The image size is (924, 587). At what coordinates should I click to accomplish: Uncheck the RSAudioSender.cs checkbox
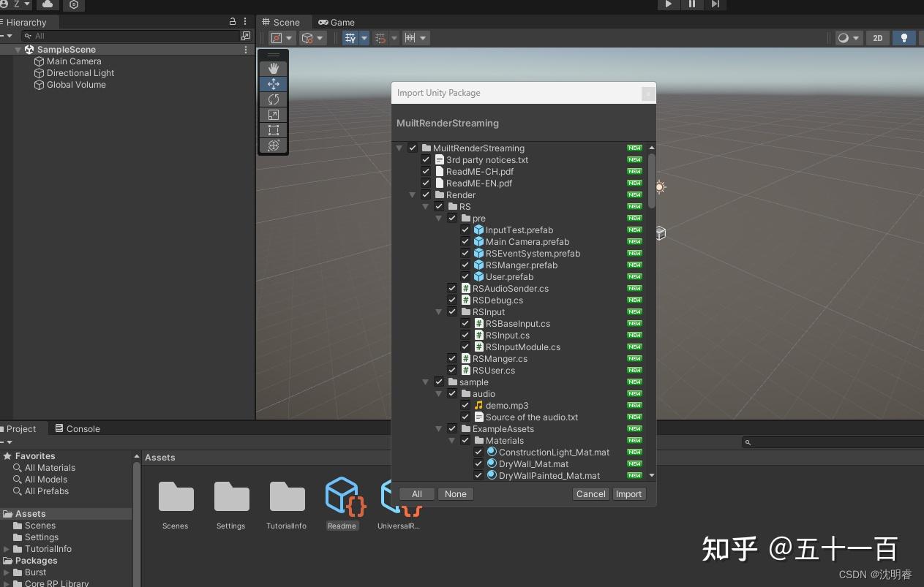(452, 289)
